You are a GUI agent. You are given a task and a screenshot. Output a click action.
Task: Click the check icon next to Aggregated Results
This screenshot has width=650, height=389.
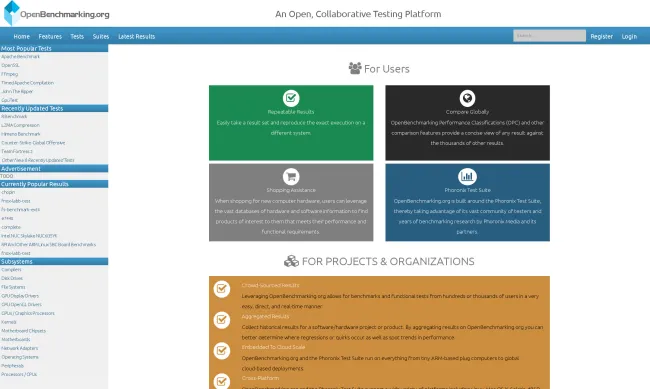[x=222, y=320]
